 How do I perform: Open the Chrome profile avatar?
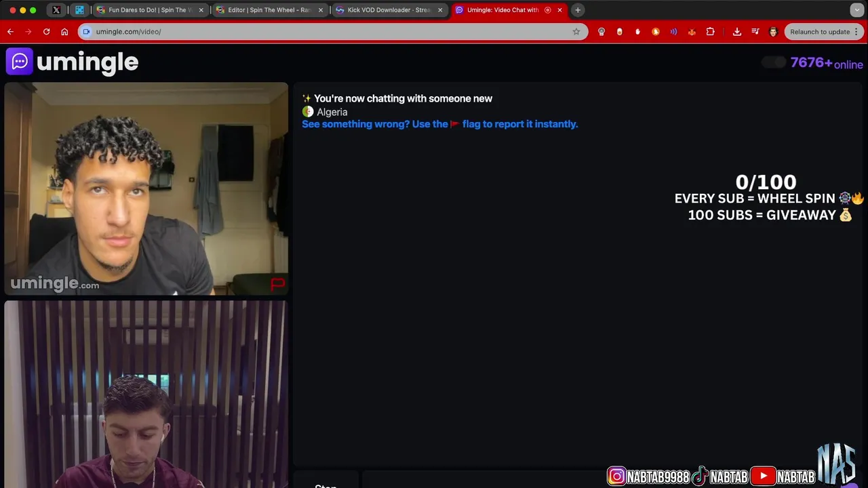[773, 32]
